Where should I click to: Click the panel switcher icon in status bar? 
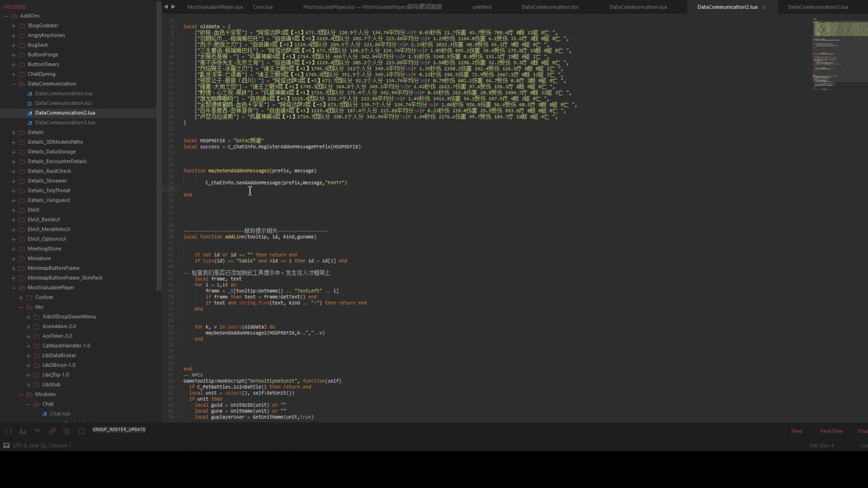(x=6, y=446)
